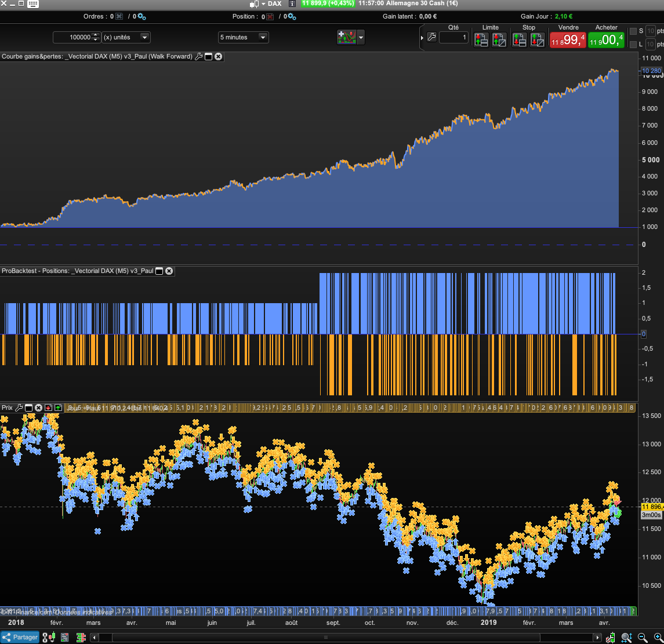Click the Partager share button
The image size is (664, 644).
coord(20,637)
